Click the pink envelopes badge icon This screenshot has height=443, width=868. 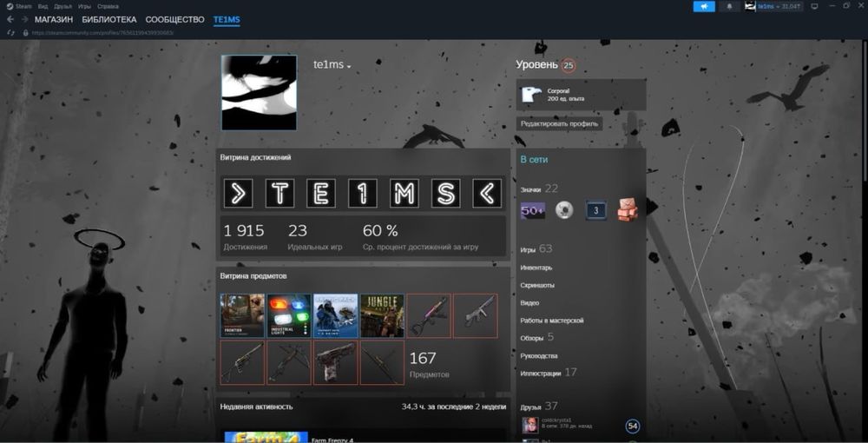tap(628, 210)
